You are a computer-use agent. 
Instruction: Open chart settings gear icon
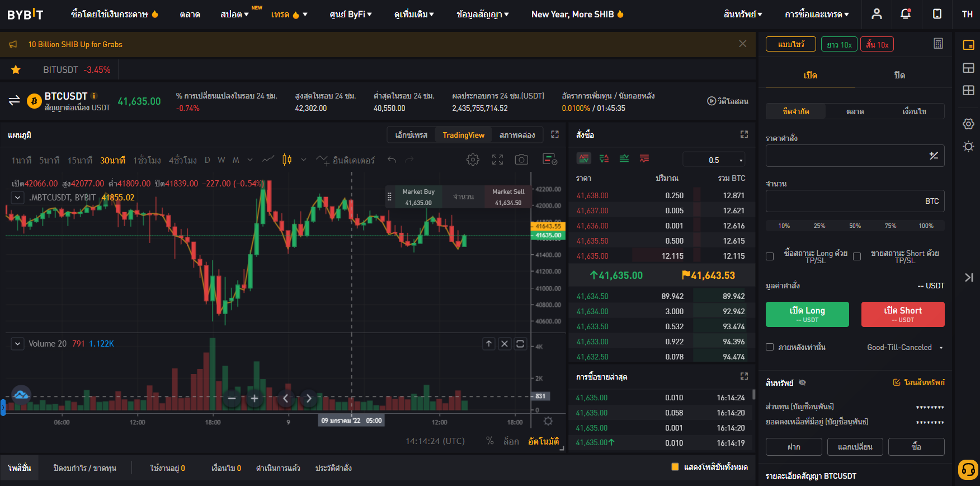[x=473, y=160]
